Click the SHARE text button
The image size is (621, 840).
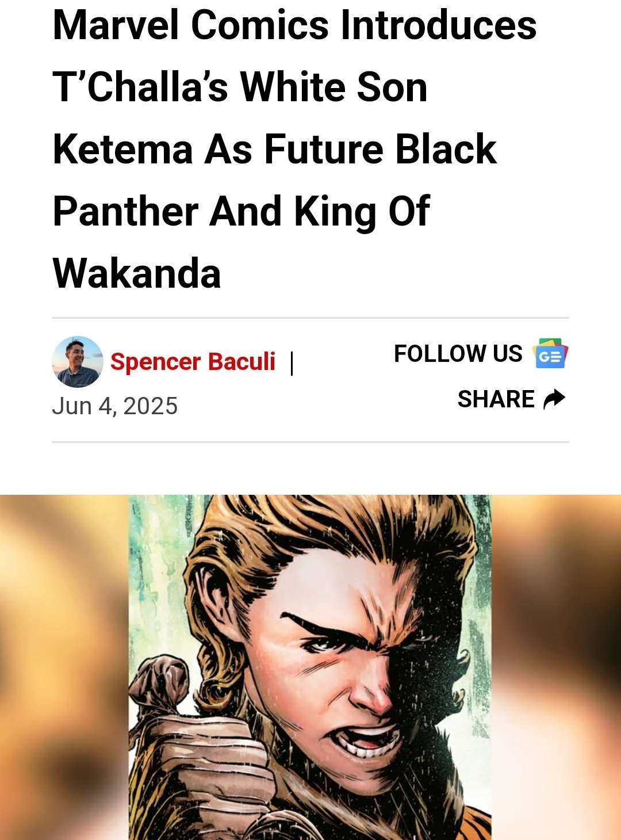click(496, 399)
